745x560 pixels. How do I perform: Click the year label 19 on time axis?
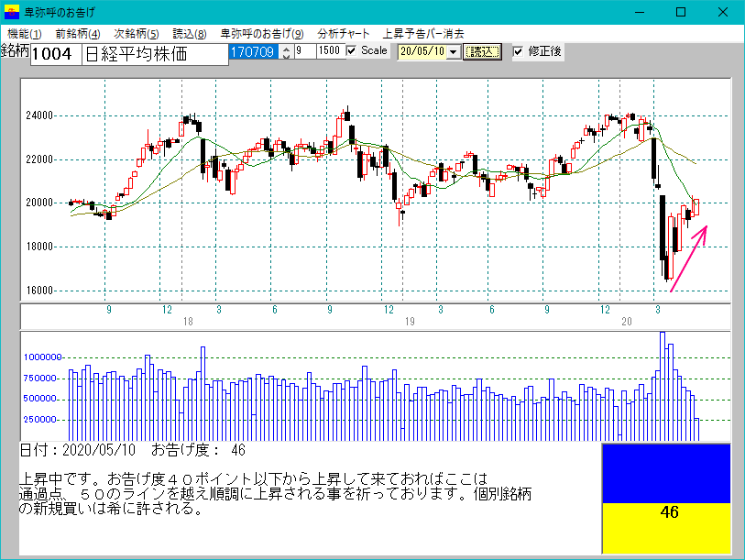[410, 322]
